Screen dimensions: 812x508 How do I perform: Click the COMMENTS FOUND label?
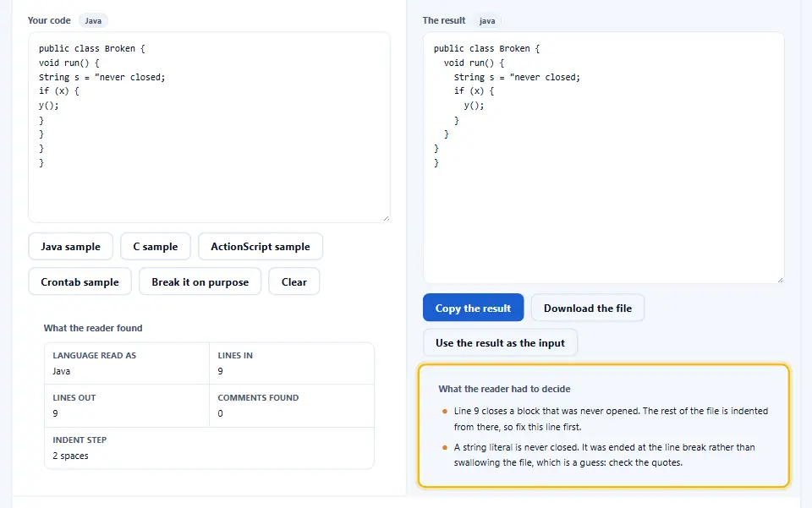click(x=259, y=398)
